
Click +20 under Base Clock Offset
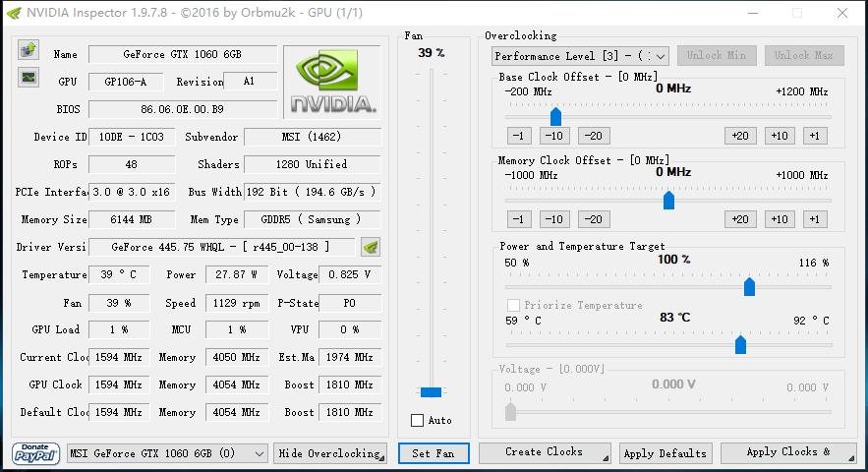[x=740, y=136]
